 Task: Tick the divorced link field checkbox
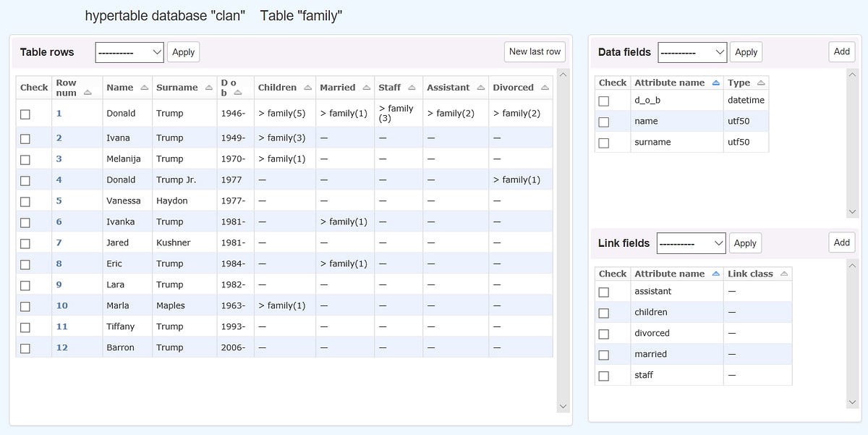click(604, 334)
